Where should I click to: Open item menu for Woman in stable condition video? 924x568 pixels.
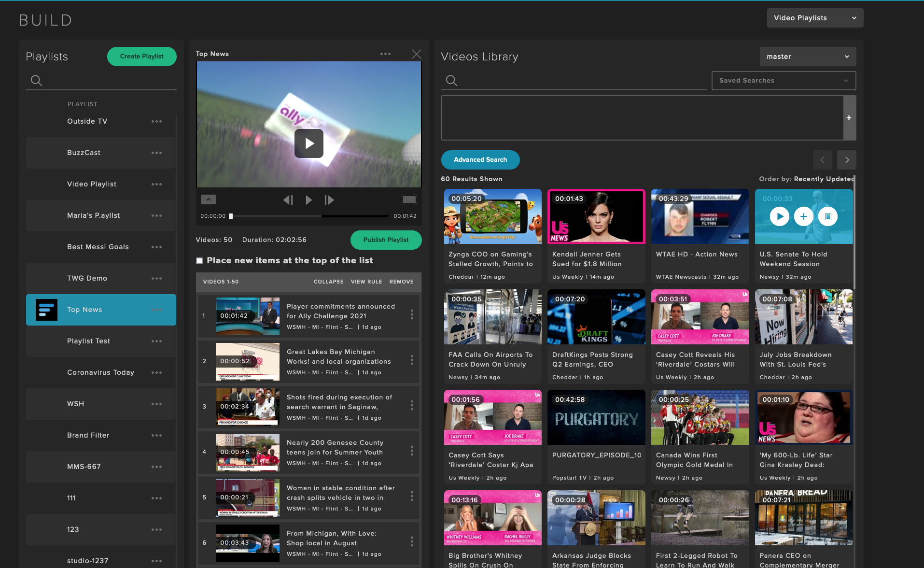tap(412, 497)
